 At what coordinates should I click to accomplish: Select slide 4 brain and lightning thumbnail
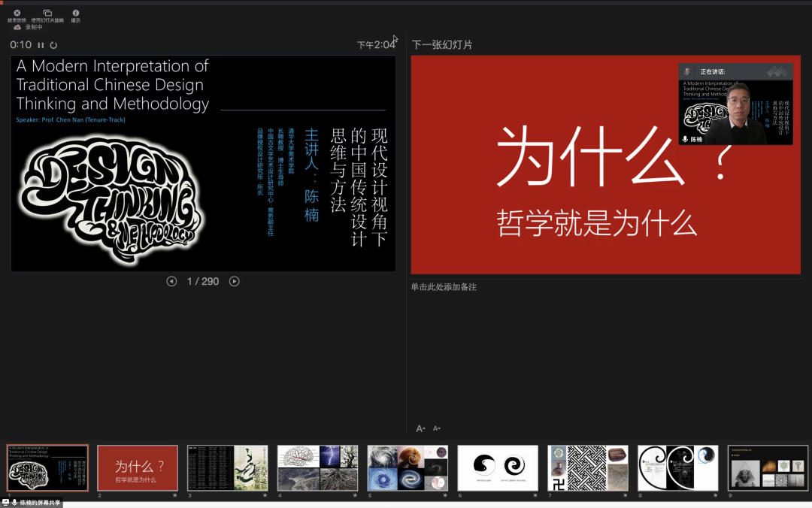point(317,468)
